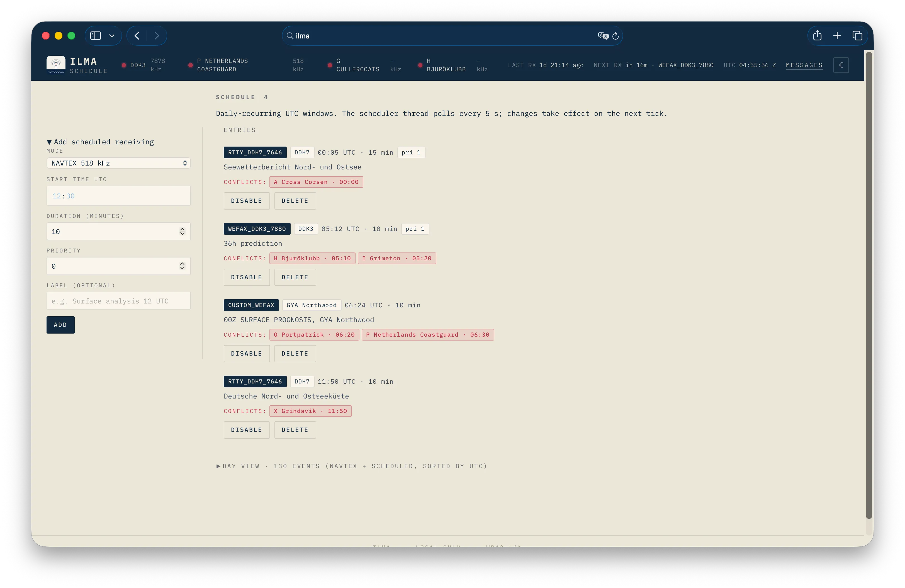The image size is (905, 588).
Task: Open a new tab with plus icon
Action: tap(837, 36)
